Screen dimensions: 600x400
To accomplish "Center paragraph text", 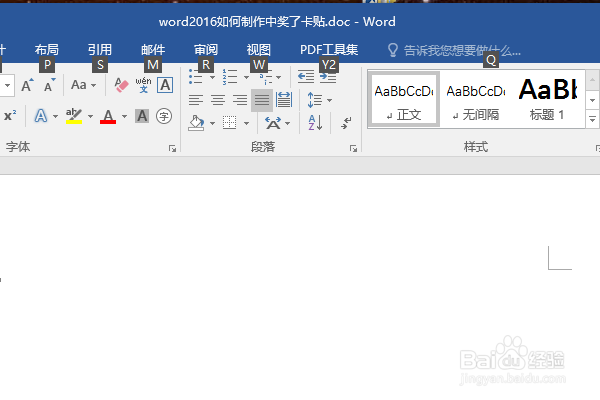I will tap(218, 100).
